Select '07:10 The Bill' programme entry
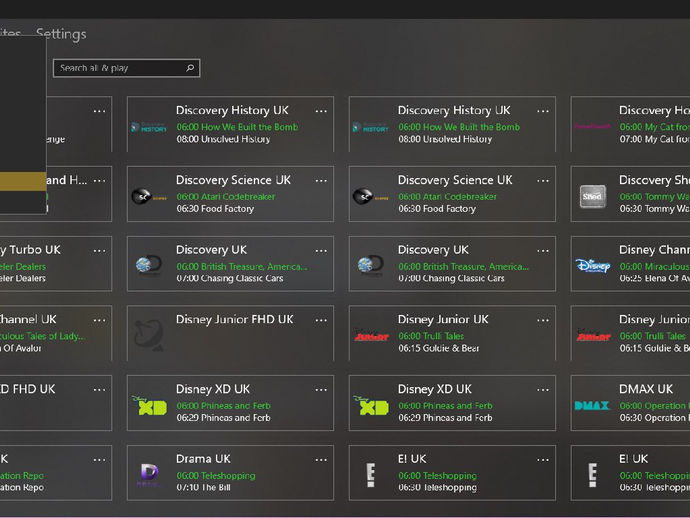Screen dimensions: 690x518 tap(203, 488)
